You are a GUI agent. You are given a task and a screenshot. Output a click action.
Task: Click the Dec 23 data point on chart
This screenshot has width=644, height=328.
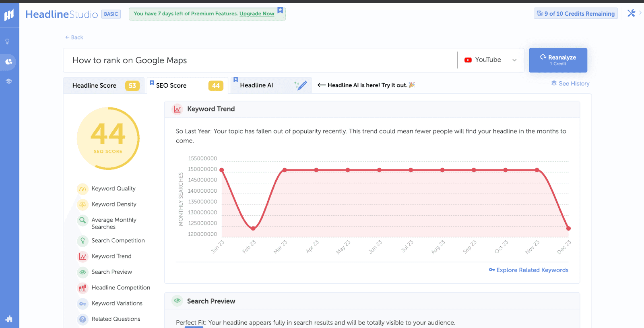[x=568, y=229]
